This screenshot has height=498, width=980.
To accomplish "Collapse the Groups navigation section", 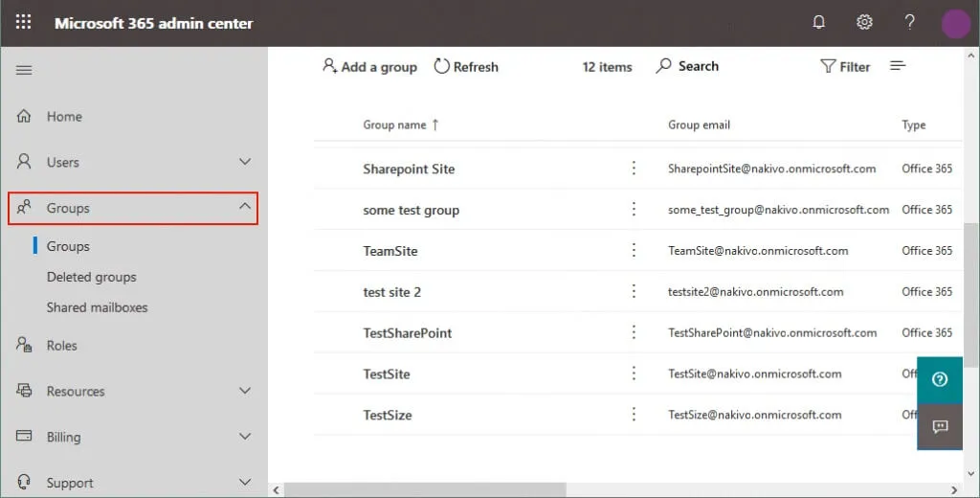I will pos(245,207).
